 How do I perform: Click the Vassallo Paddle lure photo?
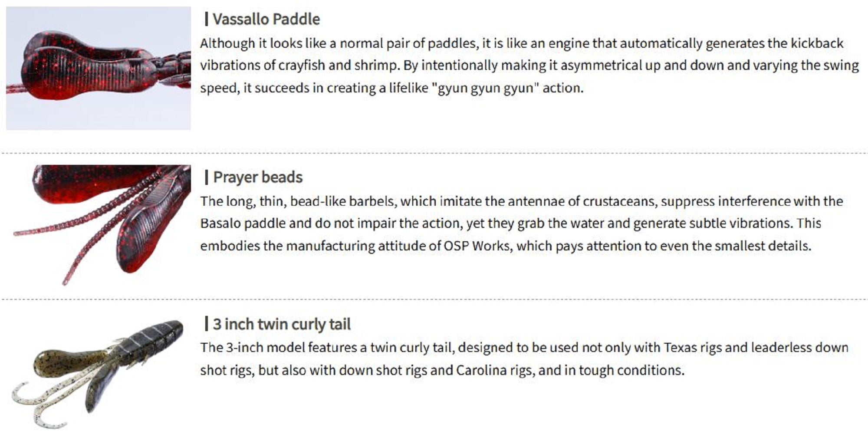click(x=98, y=68)
